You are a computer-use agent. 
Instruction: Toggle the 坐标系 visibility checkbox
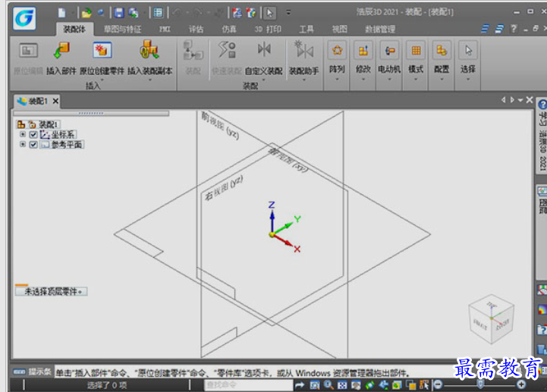(x=33, y=135)
